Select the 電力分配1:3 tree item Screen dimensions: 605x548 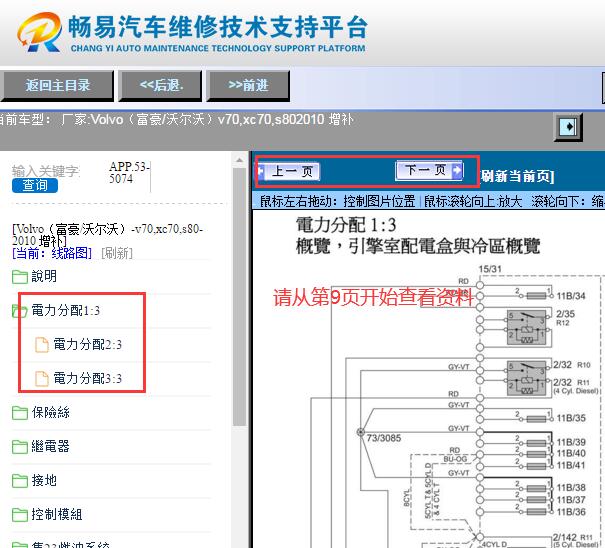click(x=66, y=311)
